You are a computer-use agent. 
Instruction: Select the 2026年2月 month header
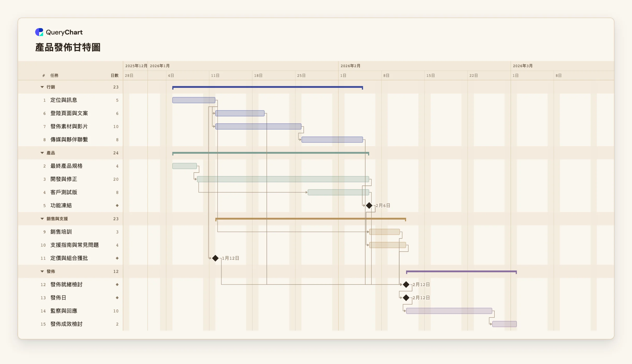coord(351,66)
